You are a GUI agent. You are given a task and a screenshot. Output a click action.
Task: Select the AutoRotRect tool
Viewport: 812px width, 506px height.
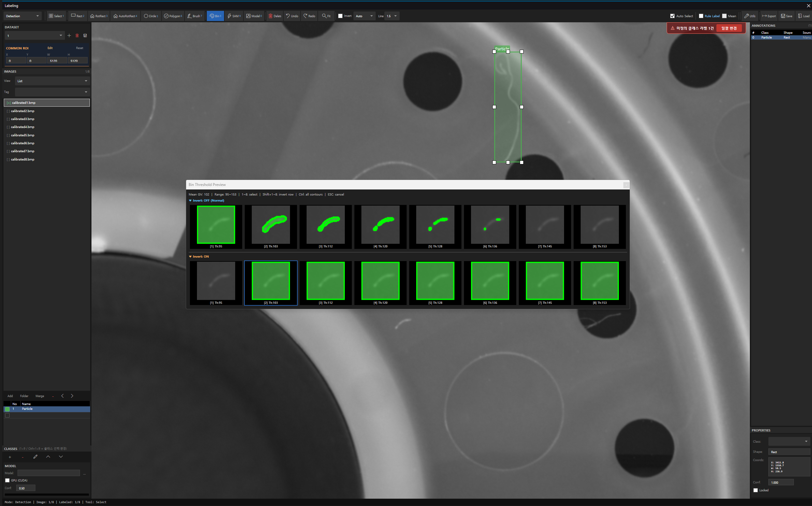[125, 16]
